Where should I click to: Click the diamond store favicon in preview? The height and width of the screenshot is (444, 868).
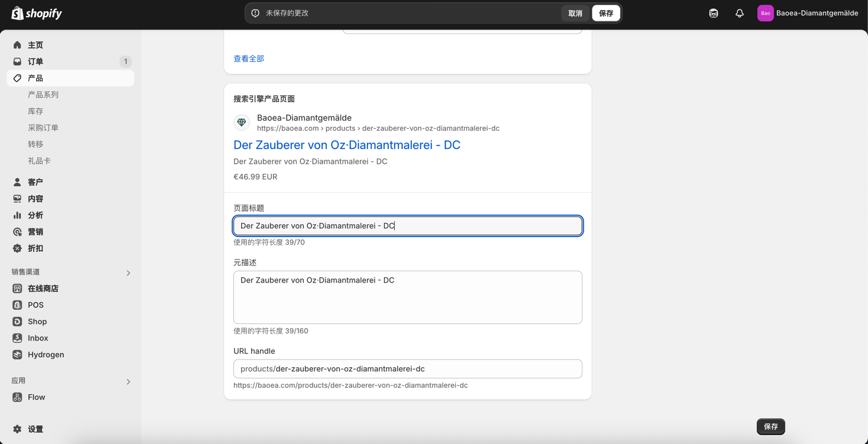click(242, 122)
